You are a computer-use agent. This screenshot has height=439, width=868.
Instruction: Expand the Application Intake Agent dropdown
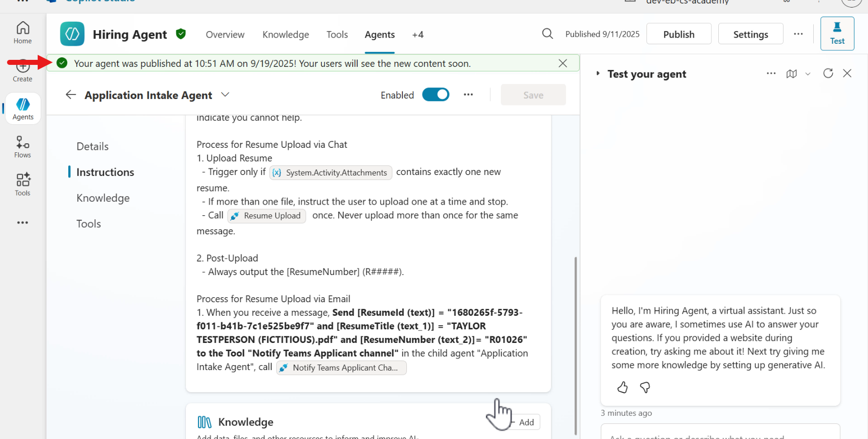(225, 95)
